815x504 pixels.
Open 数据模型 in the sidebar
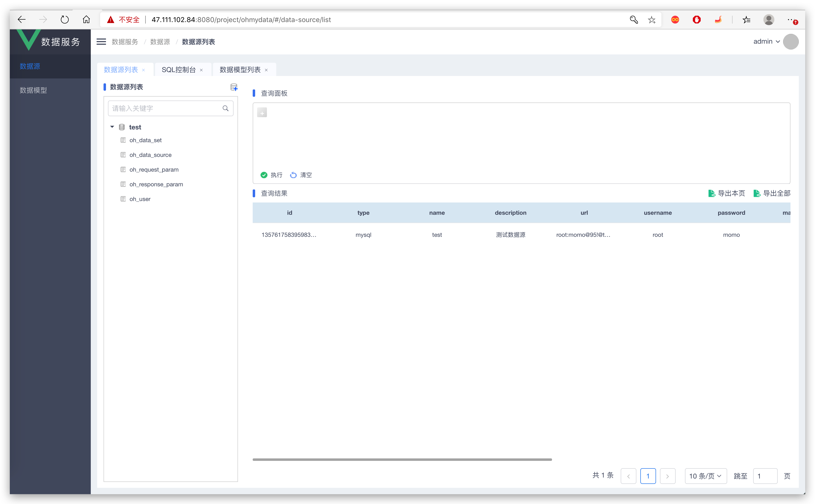(33, 90)
